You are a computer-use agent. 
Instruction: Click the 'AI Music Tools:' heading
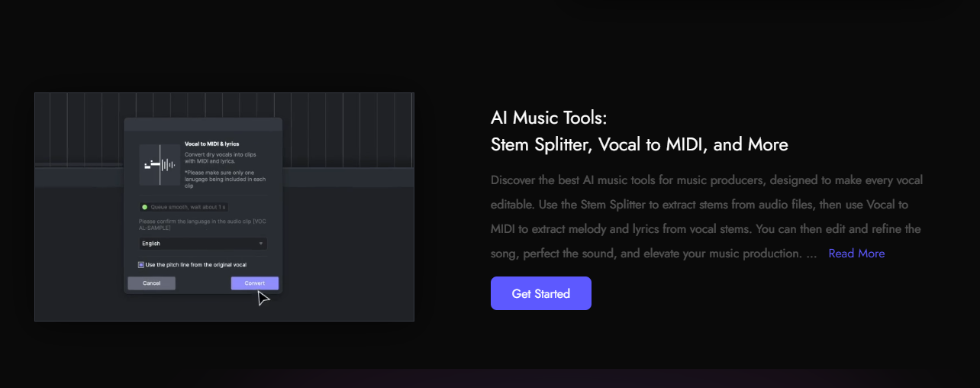click(x=549, y=118)
